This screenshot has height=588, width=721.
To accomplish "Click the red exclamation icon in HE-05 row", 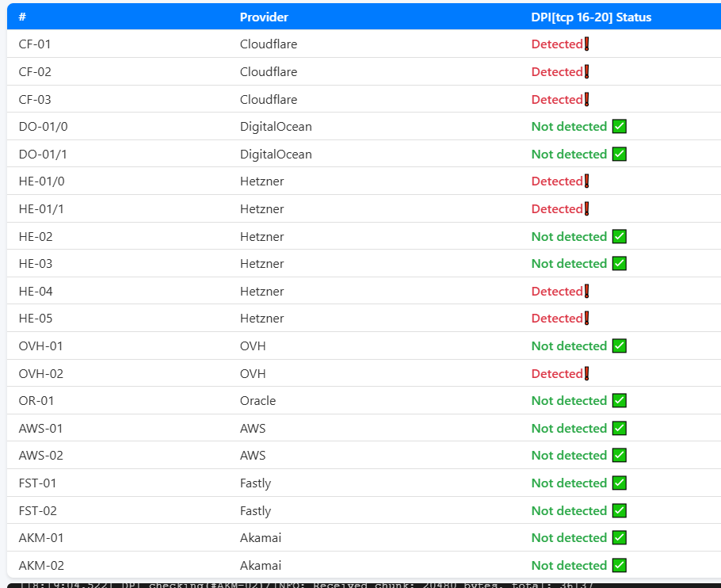I will (587, 318).
